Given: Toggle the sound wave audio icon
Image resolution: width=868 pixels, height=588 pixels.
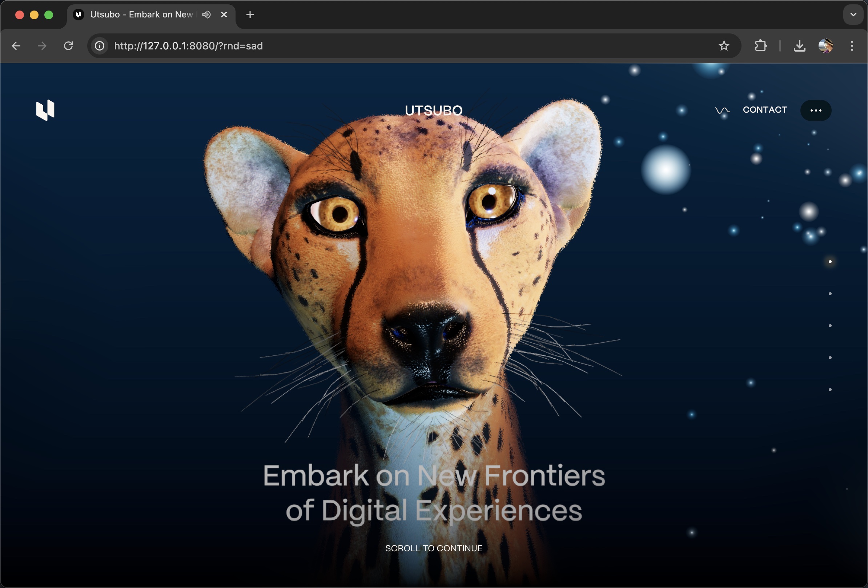Looking at the screenshot, I should 722,110.
